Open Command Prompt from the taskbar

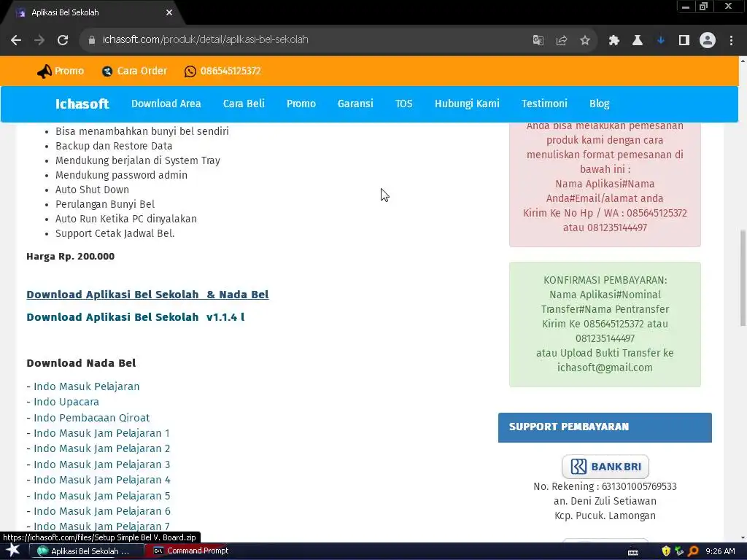coord(191,551)
